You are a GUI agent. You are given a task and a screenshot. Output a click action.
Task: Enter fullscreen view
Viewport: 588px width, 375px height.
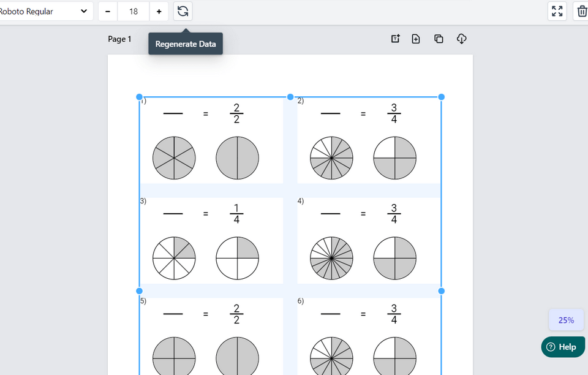557,10
